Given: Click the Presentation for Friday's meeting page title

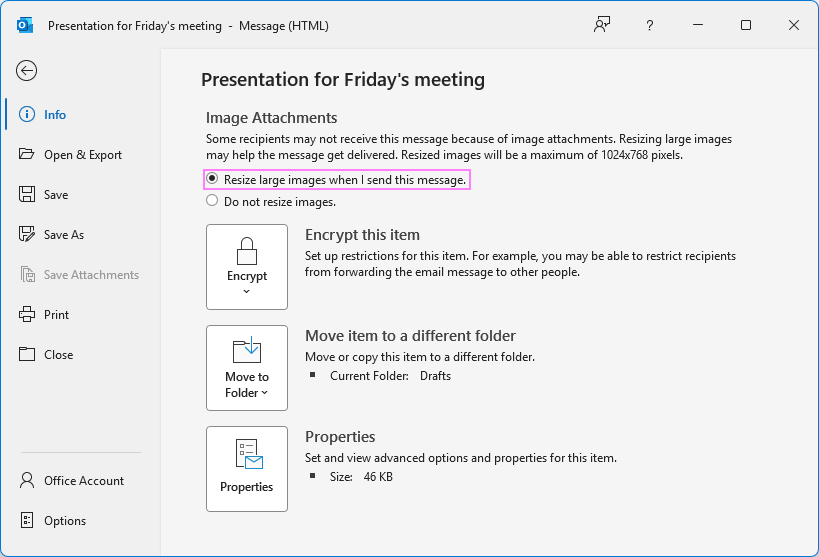Looking at the screenshot, I should pyautogui.click(x=343, y=79).
